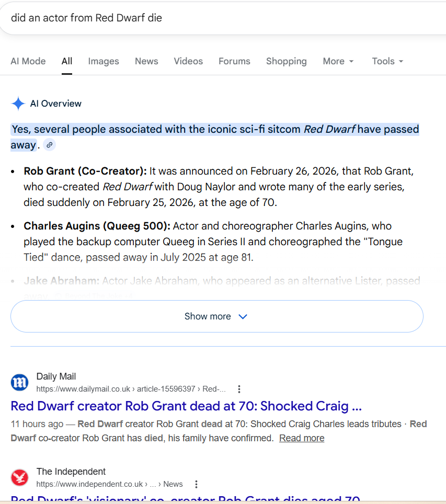Expand AI Overview with Show more
Screen dimensions: 446x504
(x=216, y=316)
